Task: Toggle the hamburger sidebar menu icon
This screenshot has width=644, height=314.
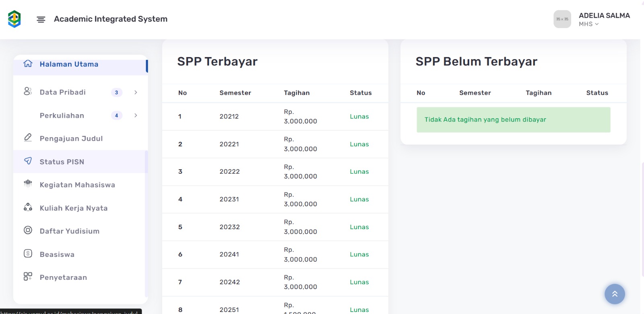Action: [x=41, y=19]
